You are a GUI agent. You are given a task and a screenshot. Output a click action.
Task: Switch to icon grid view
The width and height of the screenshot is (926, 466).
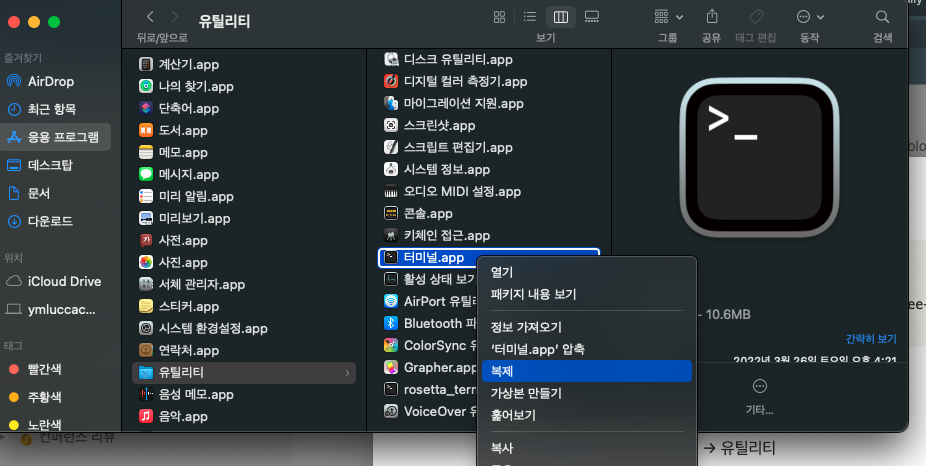(499, 17)
